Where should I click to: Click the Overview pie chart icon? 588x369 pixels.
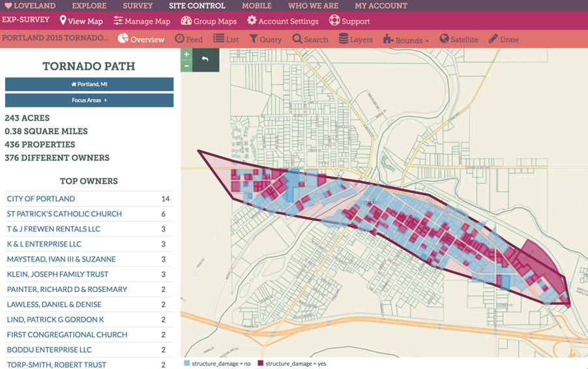(123, 38)
